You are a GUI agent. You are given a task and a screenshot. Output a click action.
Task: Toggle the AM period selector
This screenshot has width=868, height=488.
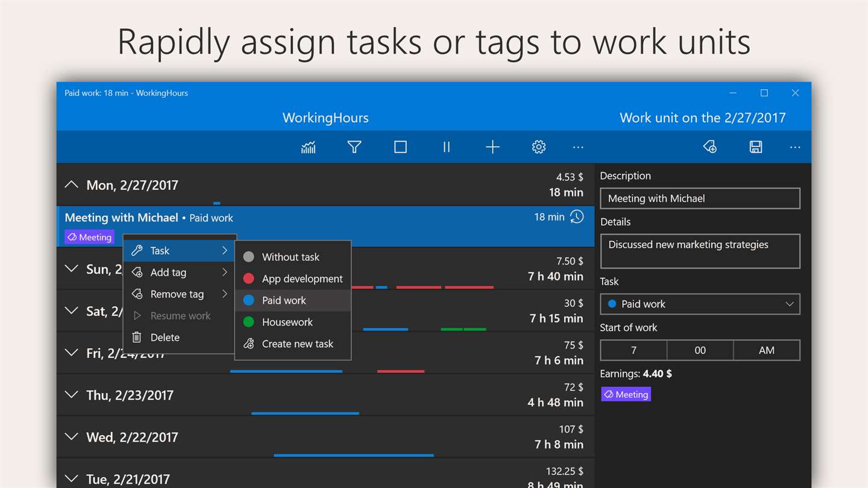[x=767, y=350]
